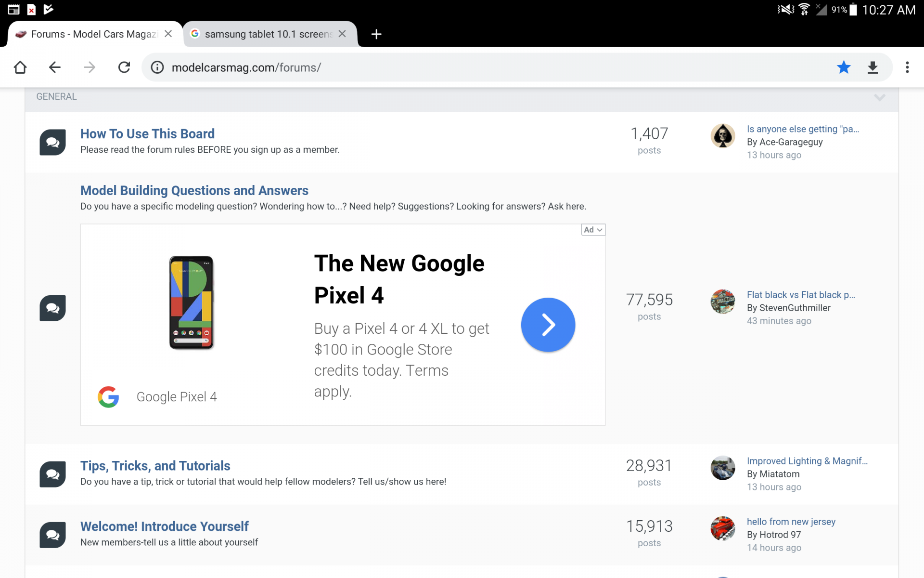Open Ace-Garageguy's skull avatar
The height and width of the screenshot is (578, 924).
click(x=722, y=136)
